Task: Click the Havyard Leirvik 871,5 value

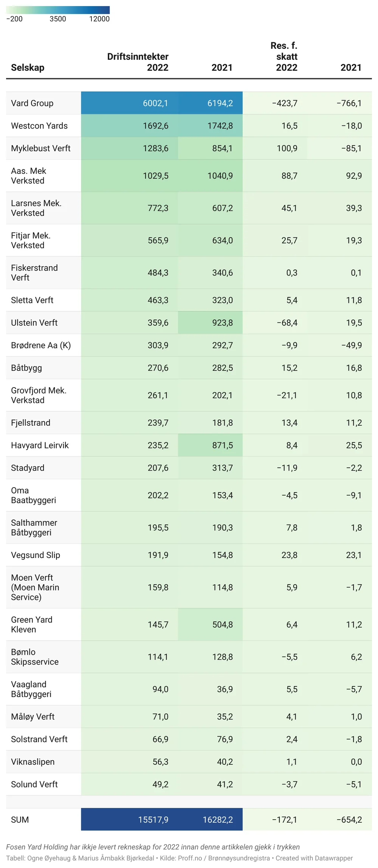Action: click(222, 445)
